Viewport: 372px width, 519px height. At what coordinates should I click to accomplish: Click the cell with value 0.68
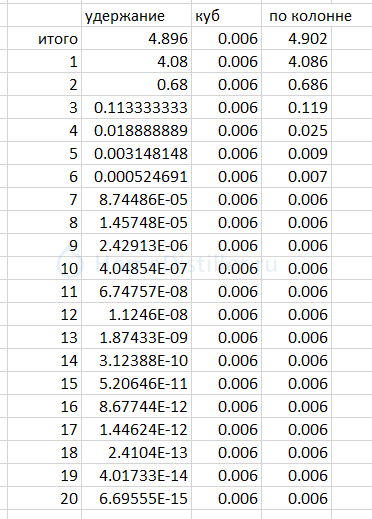pyautogui.click(x=136, y=85)
